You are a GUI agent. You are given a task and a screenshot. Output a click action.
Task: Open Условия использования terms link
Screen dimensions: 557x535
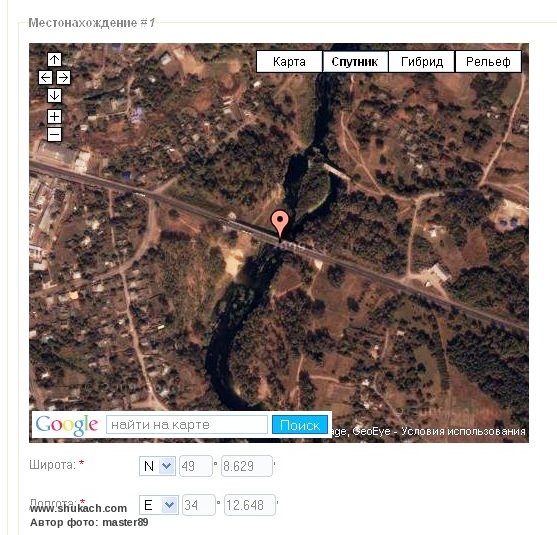click(463, 431)
